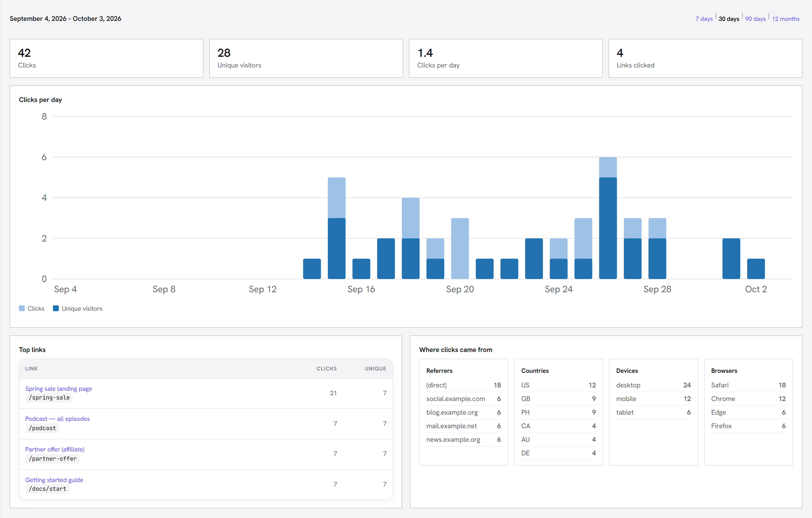The image size is (812, 518).
Task: Open the Podcast — all episodes link
Action: click(x=57, y=418)
